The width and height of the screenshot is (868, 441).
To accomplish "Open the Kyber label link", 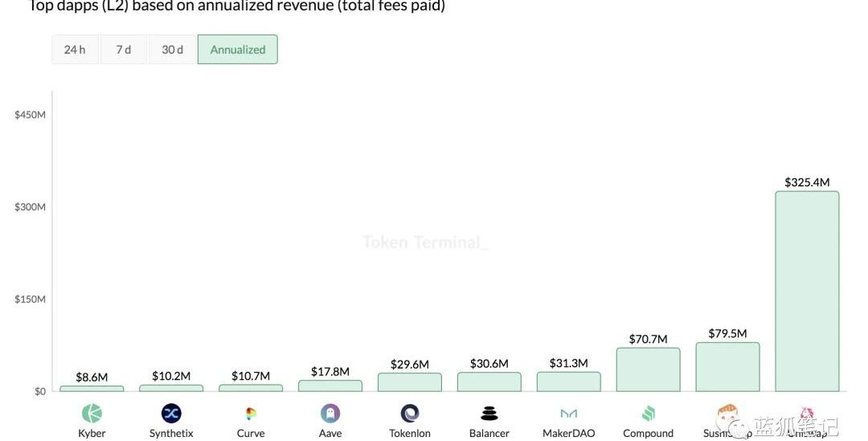I will point(92,433).
